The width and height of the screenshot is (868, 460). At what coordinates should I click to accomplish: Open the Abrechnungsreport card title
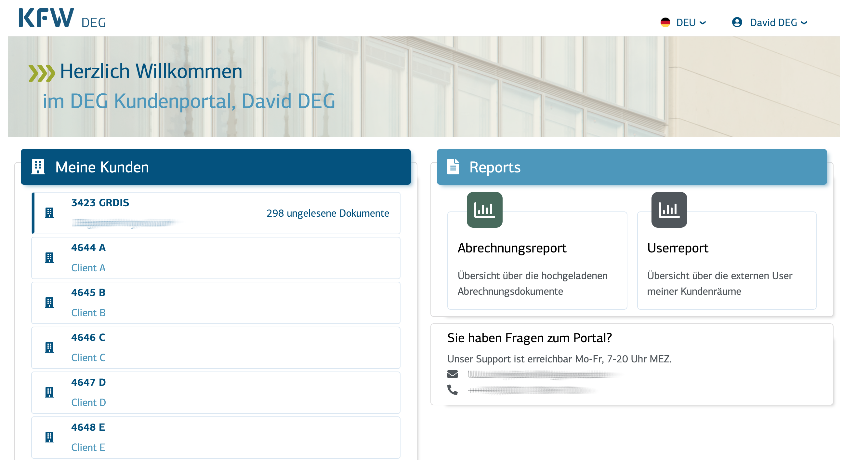point(512,248)
